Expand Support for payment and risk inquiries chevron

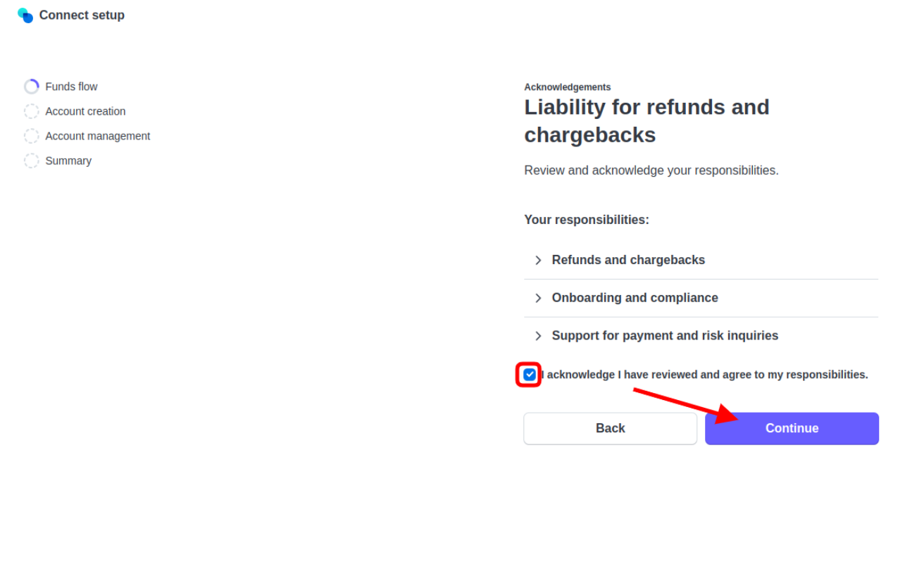538,336
